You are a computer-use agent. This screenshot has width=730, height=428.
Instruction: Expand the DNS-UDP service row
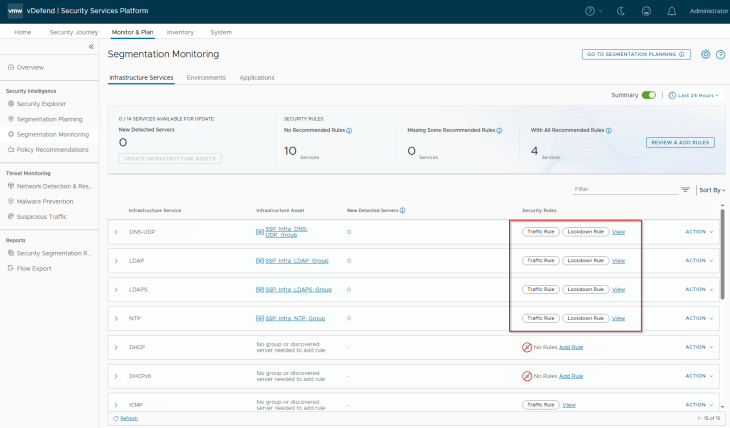coord(116,231)
